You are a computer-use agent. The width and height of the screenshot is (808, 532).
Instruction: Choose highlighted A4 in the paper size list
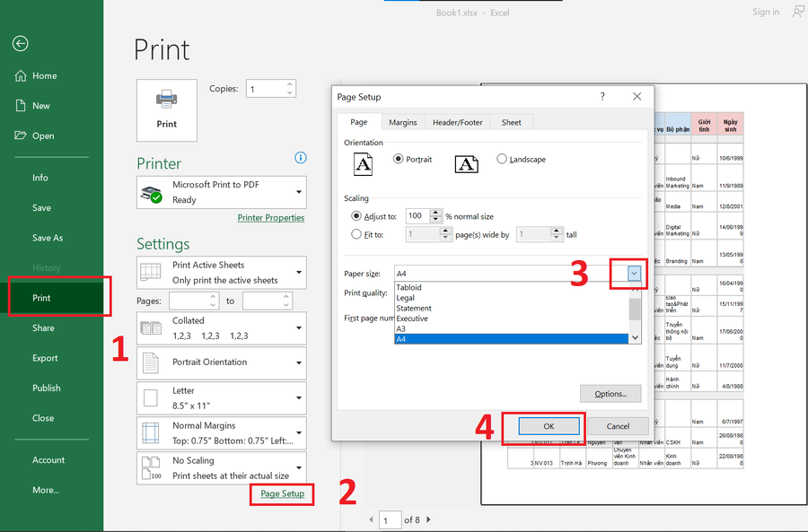[x=512, y=339]
